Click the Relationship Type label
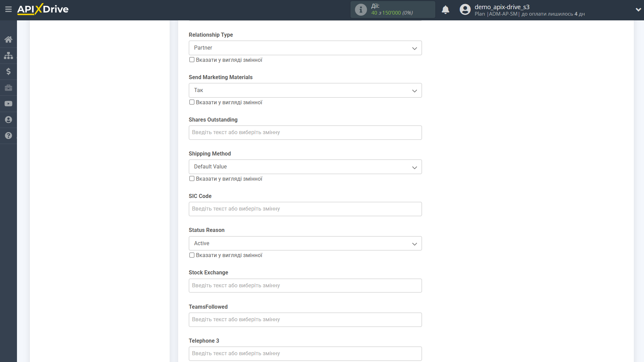This screenshot has height=362, width=644. click(211, 35)
